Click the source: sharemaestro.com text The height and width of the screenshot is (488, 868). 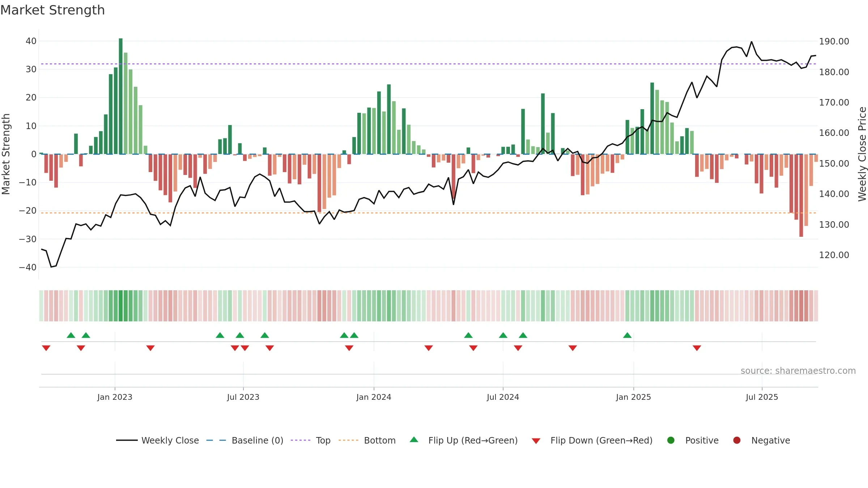(798, 371)
